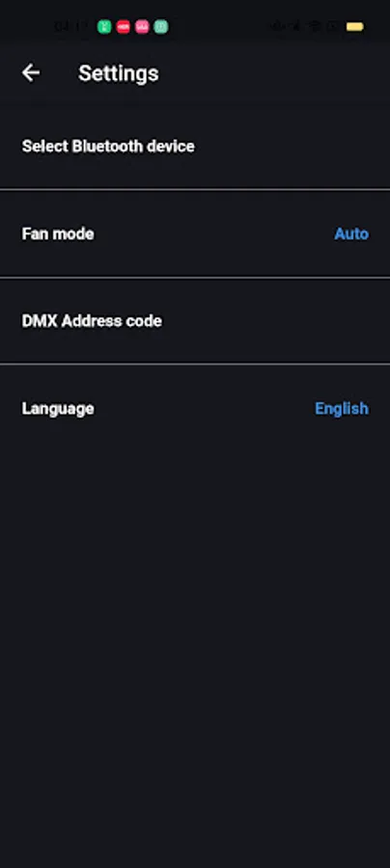Tap the dim Wi-Fi status icon
Image resolution: width=390 pixels, height=868 pixels.
tap(314, 26)
